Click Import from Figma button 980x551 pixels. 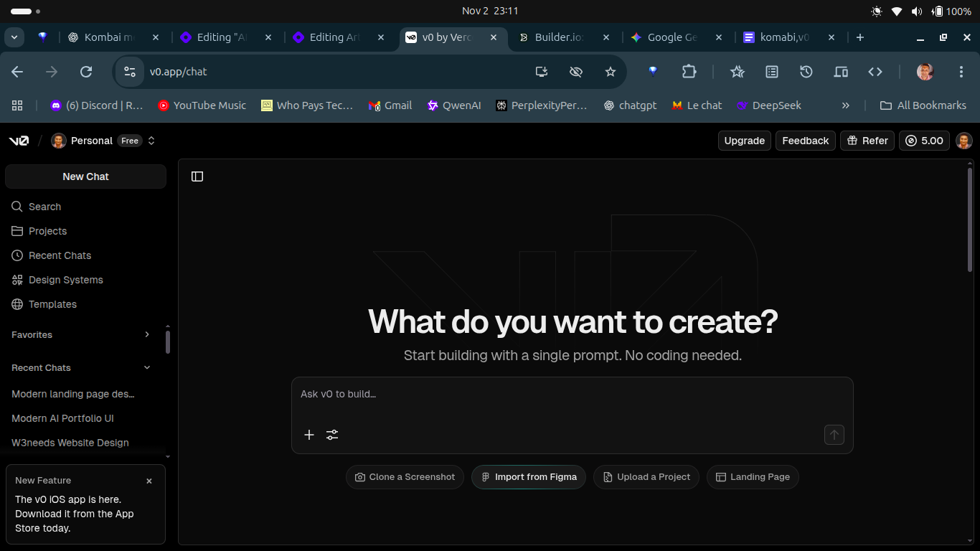click(x=529, y=477)
